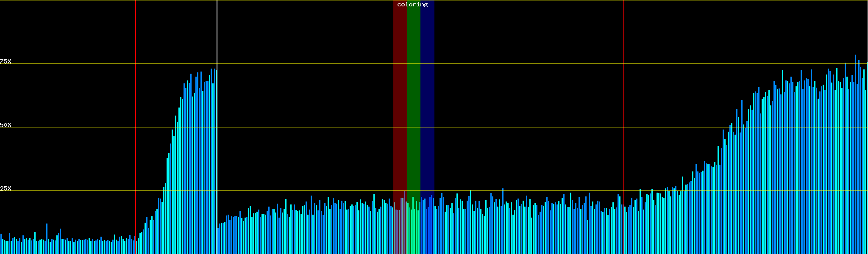The height and width of the screenshot is (254, 868).
Task: Click the 75% axis label
Action: click(6, 61)
